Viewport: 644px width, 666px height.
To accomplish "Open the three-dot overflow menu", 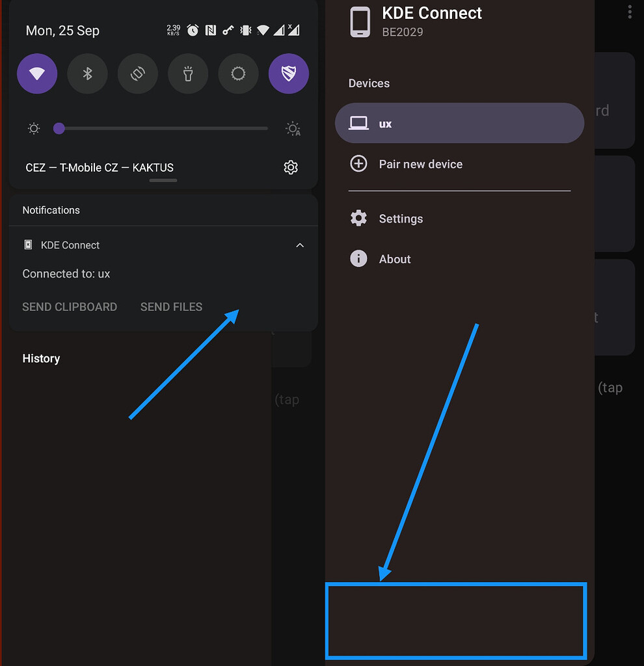I will pyautogui.click(x=629, y=12).
